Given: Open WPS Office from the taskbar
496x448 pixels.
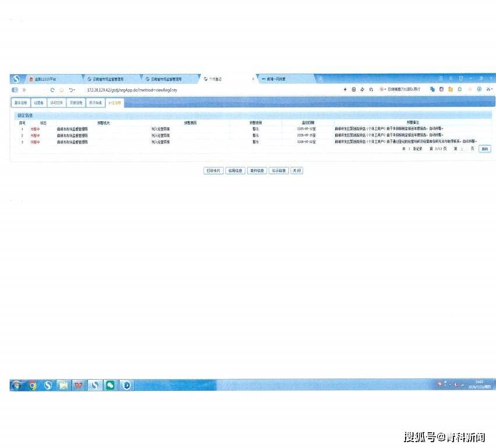Looking at the screenshot, I should pyautogui.click(x=79, y=386).
